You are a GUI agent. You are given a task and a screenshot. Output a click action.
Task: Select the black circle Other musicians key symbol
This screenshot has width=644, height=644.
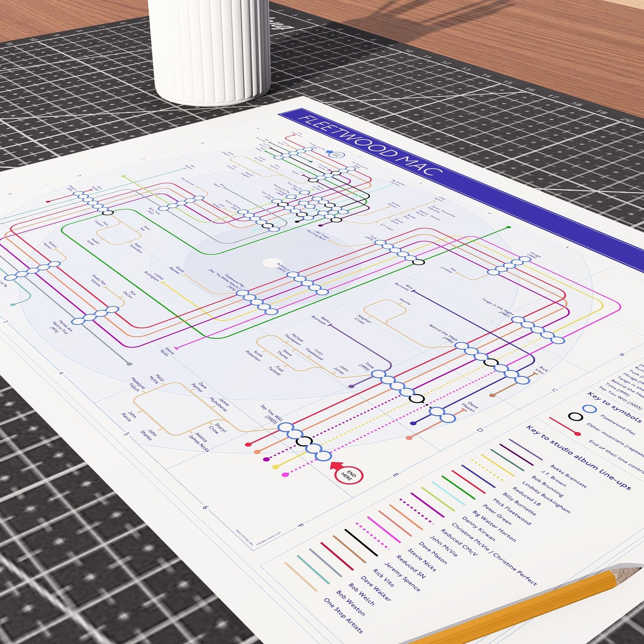coord(576,417)
